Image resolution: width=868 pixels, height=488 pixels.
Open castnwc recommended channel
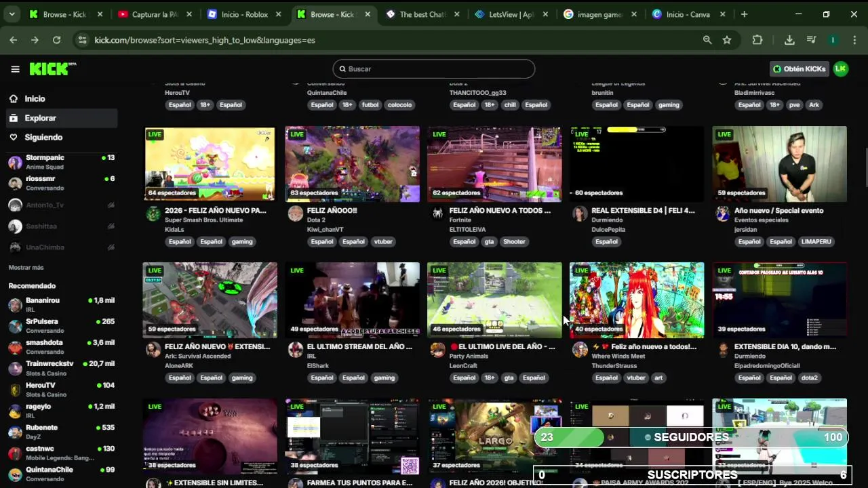coord(61,453)
